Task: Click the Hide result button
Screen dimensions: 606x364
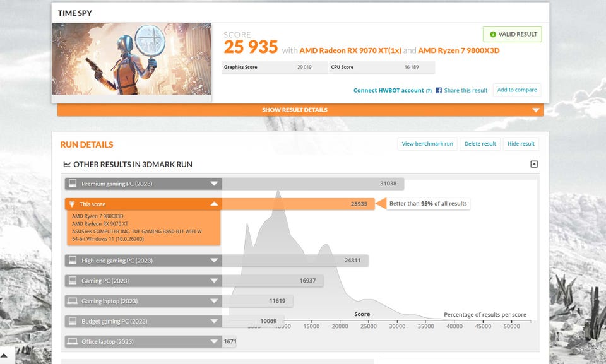Action: [x=521, y=144]
